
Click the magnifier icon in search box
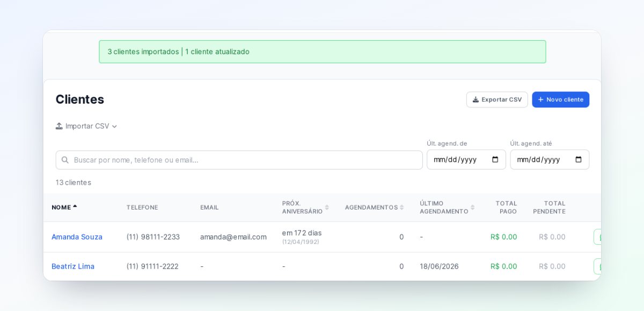tap(65, 160)
